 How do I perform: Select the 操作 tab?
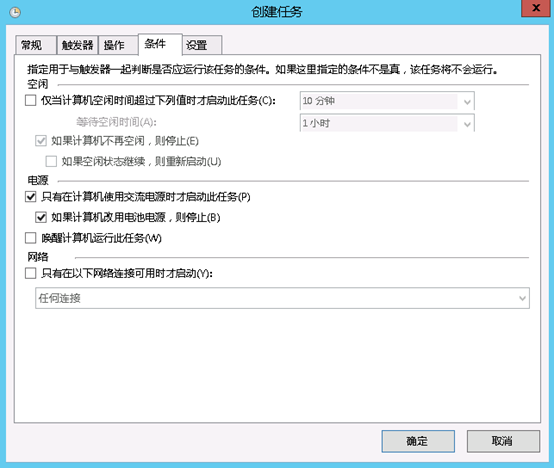click(118, 45)
